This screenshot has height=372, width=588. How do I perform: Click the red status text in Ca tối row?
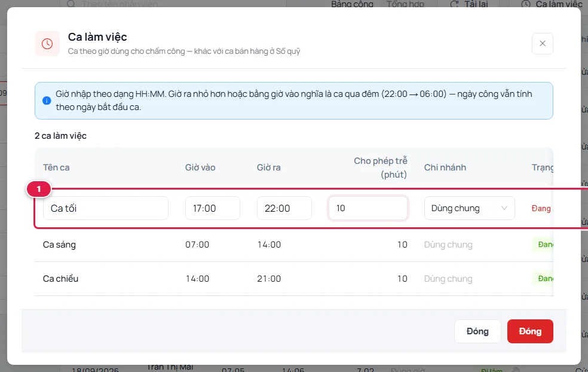click(541, 208)
